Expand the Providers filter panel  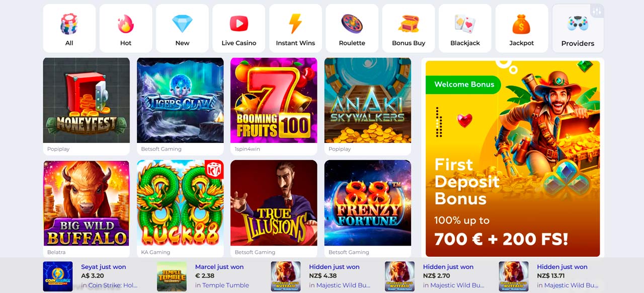(x=578, y=29)
